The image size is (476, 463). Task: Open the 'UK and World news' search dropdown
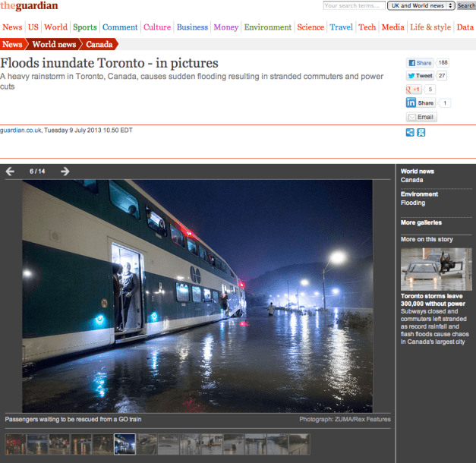(x=421, y=6)
